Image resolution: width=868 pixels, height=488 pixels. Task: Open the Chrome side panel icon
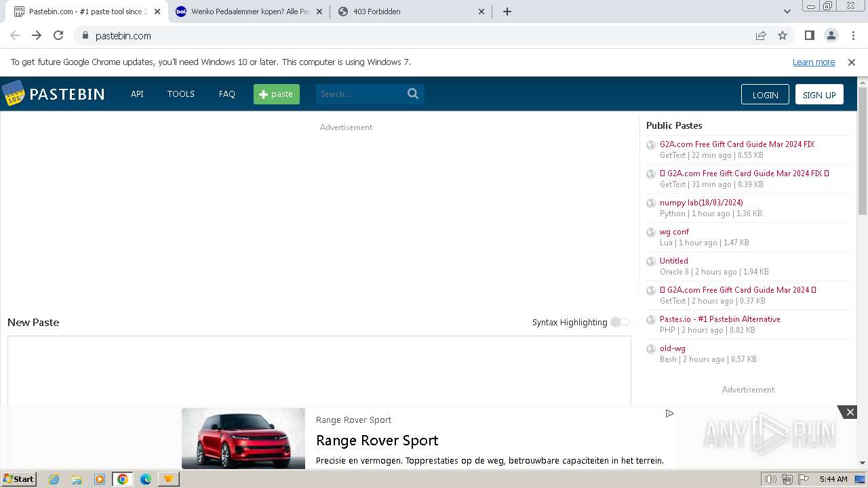pos(809,35)
